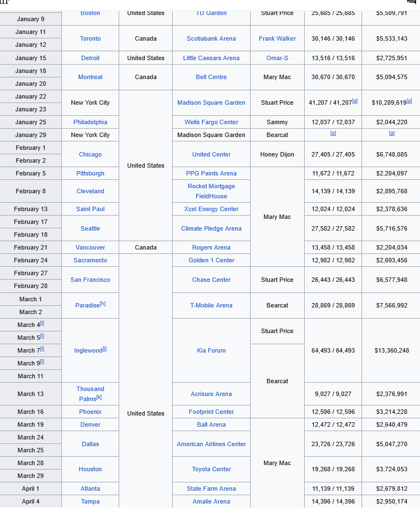Select the 64,493 / 64,493 attendance cell
Viewport: 420px width, 508px height.
pyautogui.click(x=333, y=350)
